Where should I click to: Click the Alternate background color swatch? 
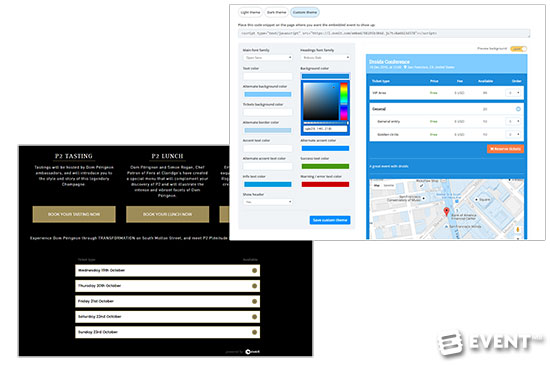[x=268, y=94]
